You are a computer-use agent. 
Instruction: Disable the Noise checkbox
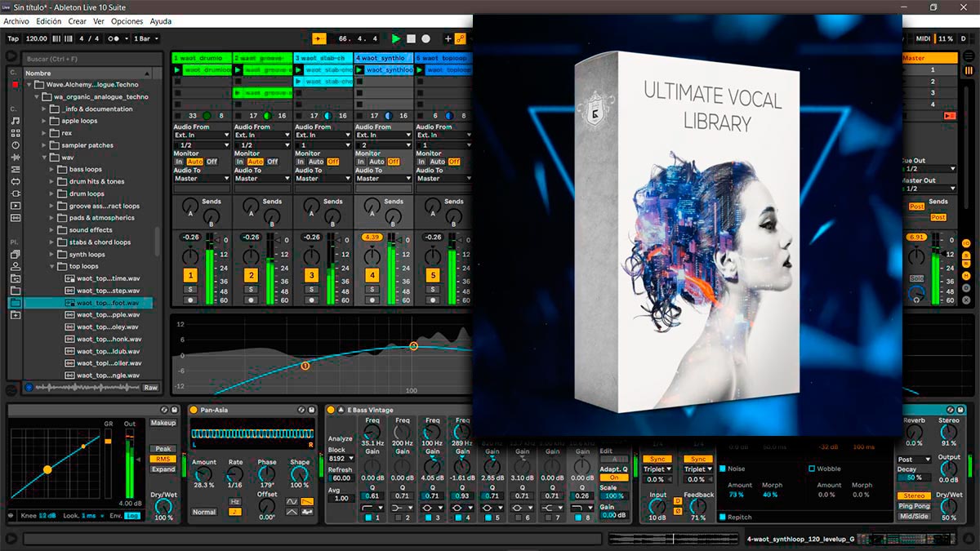click(723, 469)
